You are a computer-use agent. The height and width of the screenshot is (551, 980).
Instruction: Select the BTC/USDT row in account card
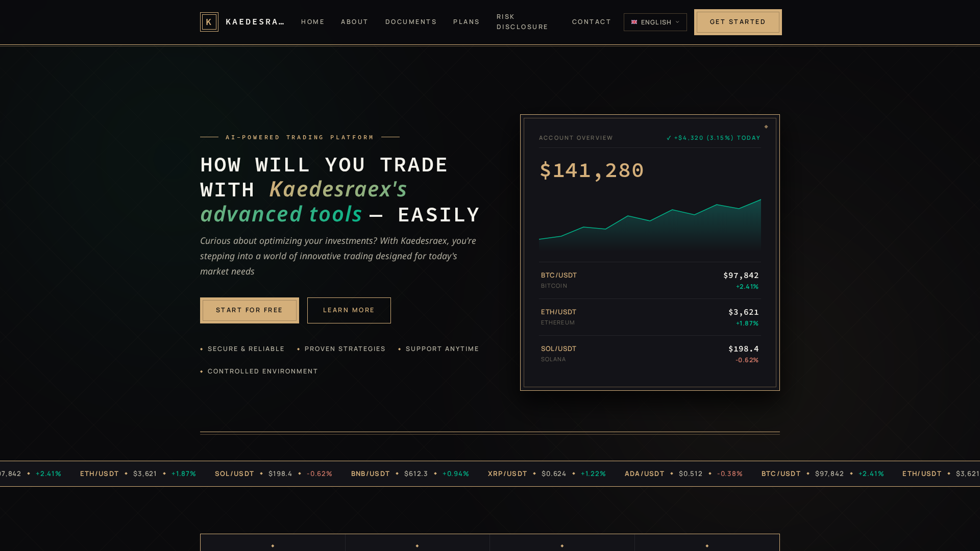[650, 281]
